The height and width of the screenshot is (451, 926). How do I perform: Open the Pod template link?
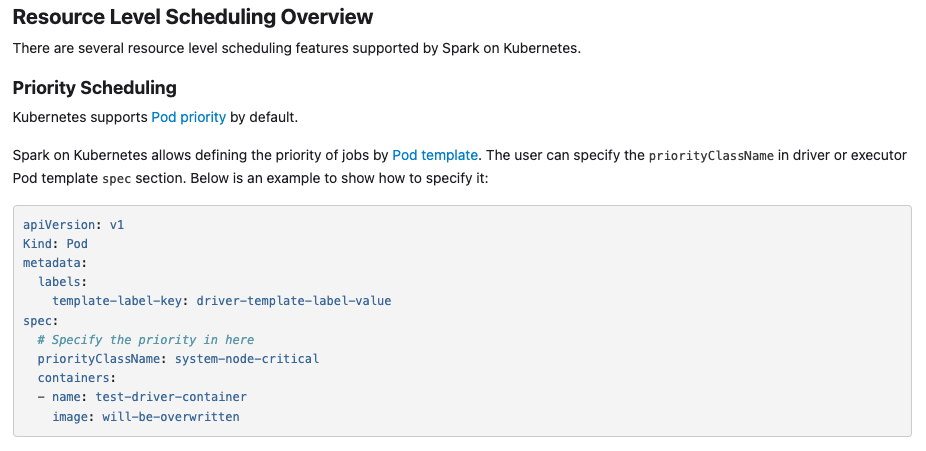tap(435, 155)
